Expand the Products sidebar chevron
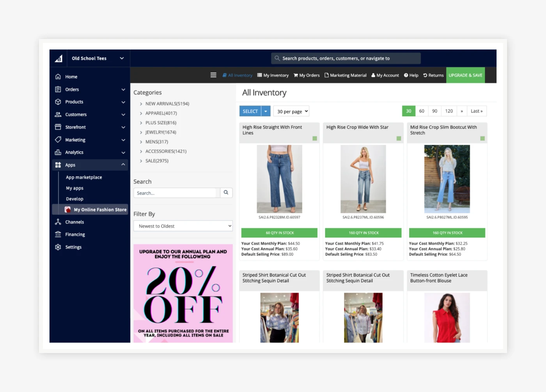Image resolution: width=546 pixels, height=392 pixels. click(x=123, y=102)
